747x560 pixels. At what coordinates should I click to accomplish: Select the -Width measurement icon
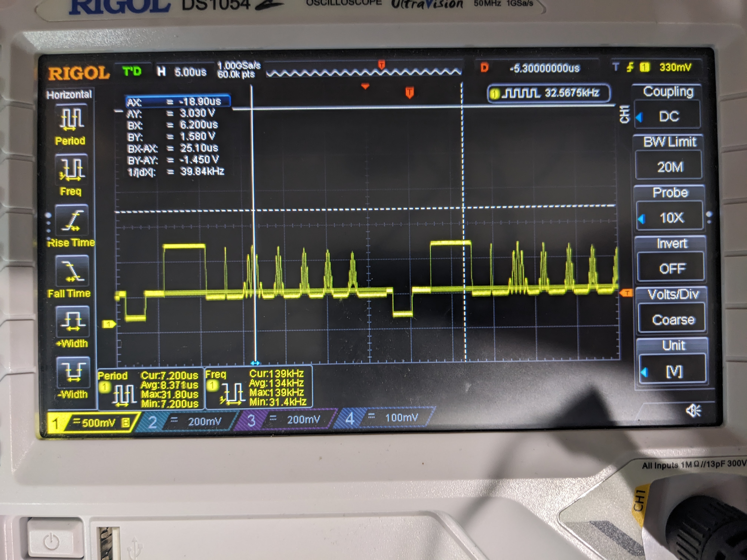(73, 372)
